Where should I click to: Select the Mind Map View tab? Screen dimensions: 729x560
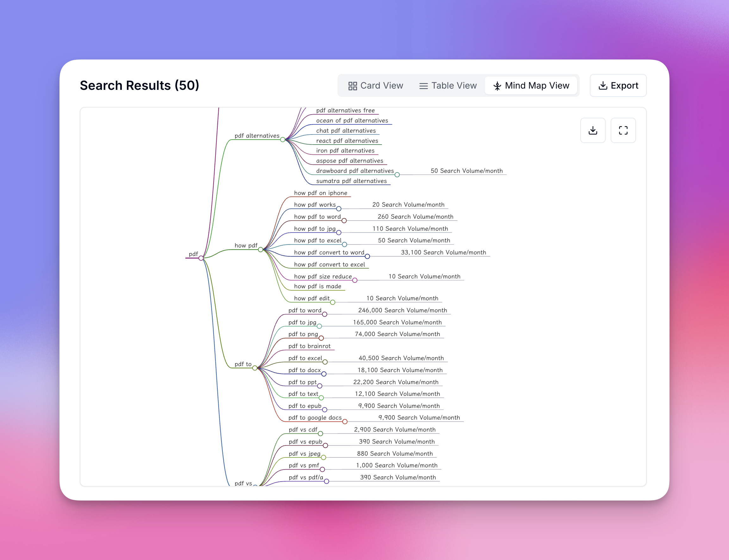click(531, 86)
